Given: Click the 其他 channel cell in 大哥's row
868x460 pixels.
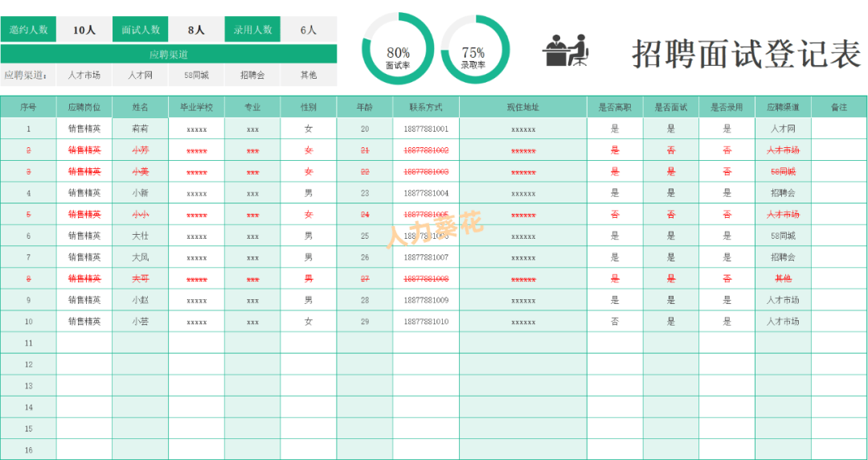Looking at the screenshot, I should [783, 279].
